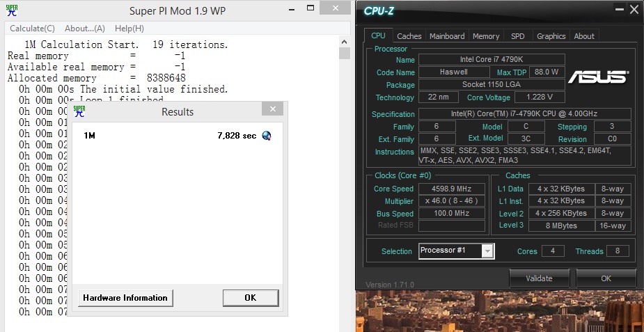644x332 pixels.
Task: Click the Stepping value 3
Action: [x=613, y=127]
